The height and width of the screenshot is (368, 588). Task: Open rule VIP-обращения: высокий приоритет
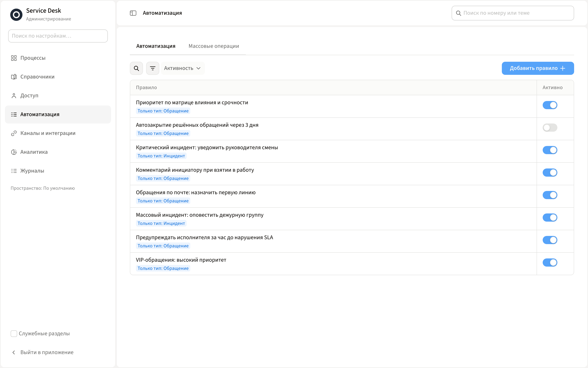pyautogui.click(x=181, y=260)
